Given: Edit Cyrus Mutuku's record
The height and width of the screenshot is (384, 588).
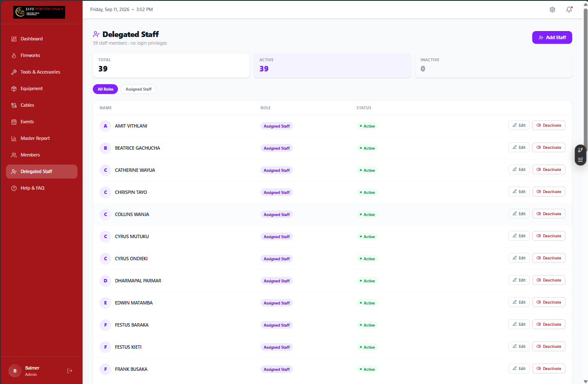Looking at the screenshot, I should tap(519, 236).
